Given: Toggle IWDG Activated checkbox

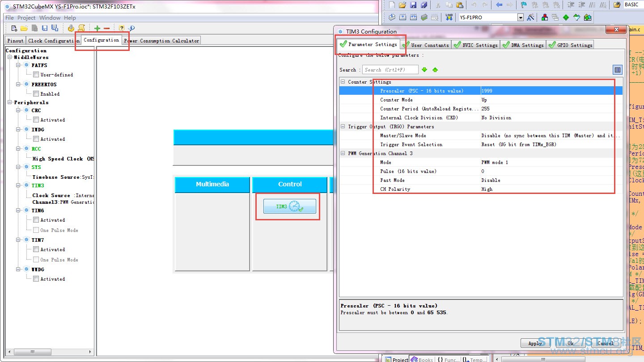Looking at the screenshot, I should [x=36, y=139].
